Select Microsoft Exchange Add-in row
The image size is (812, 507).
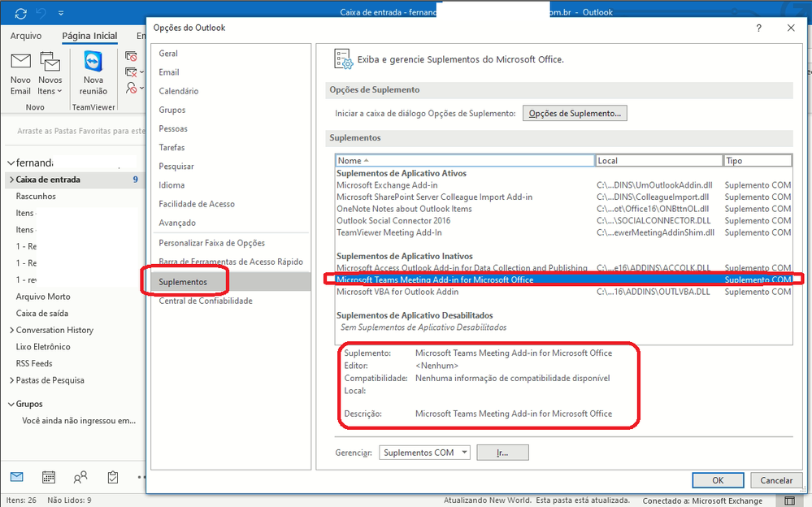pos(564,185)
